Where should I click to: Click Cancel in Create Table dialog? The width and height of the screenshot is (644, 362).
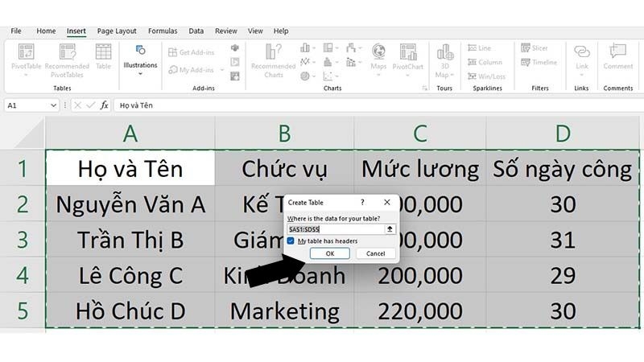(x=375, y=253)
